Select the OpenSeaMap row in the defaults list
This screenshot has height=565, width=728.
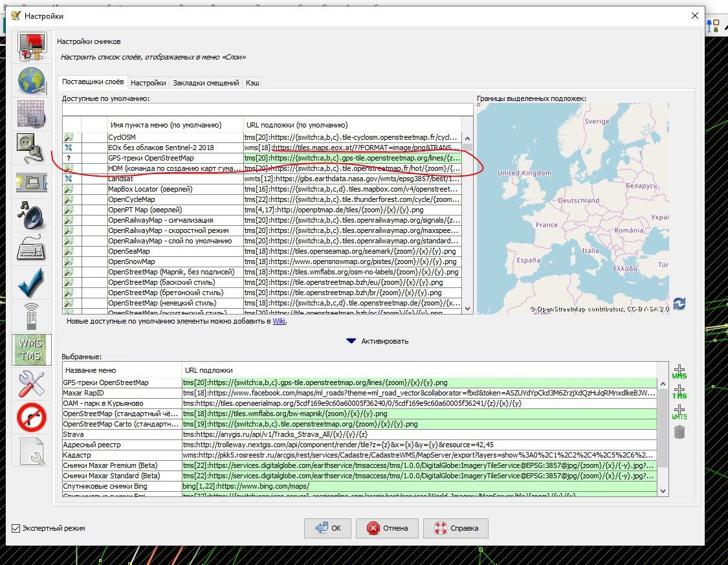pyautogui.click(x=129, y=251)
